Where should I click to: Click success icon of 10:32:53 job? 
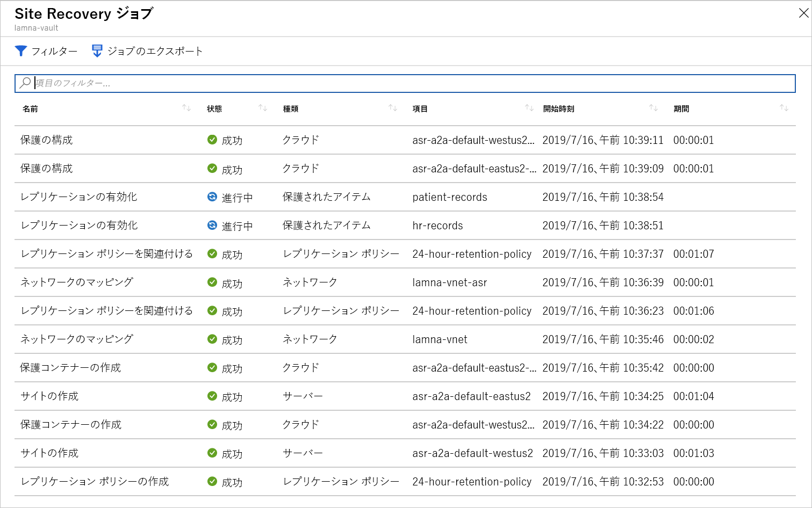pos(212,481)
